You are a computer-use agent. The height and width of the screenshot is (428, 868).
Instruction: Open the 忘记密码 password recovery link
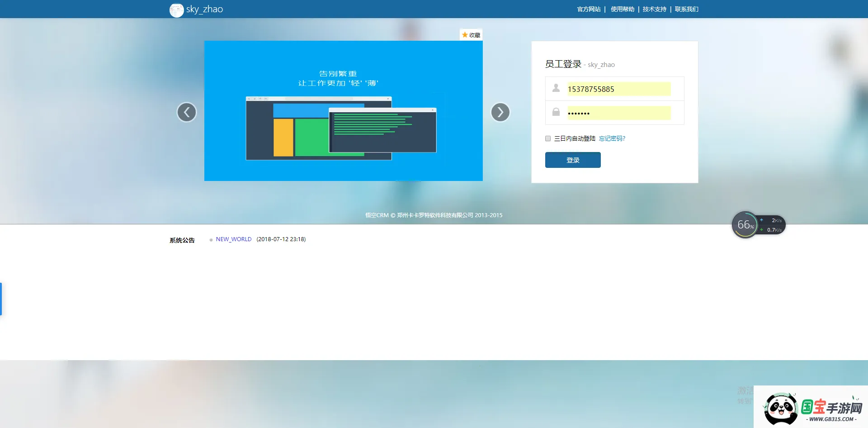click(611, 138)
